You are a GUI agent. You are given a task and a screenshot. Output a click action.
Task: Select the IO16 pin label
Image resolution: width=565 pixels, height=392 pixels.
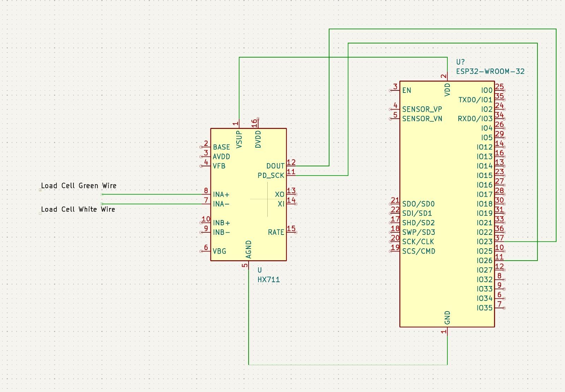tap(484, 185)
